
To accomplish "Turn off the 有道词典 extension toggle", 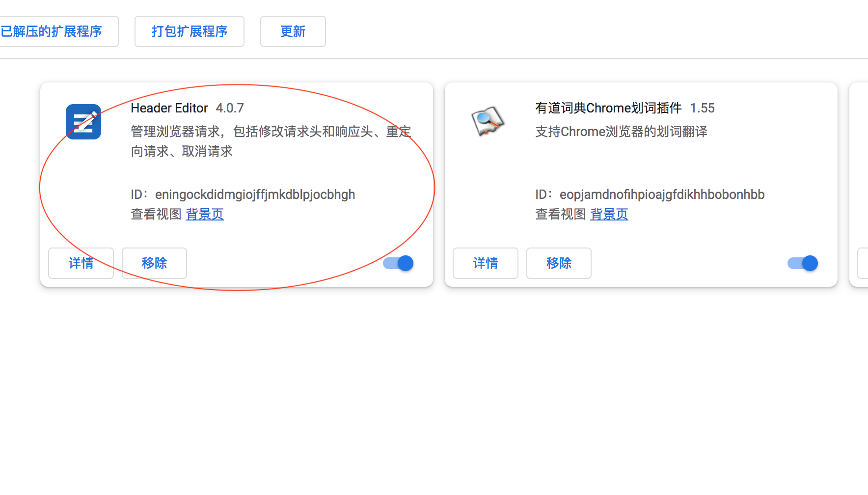I will 803,263.
